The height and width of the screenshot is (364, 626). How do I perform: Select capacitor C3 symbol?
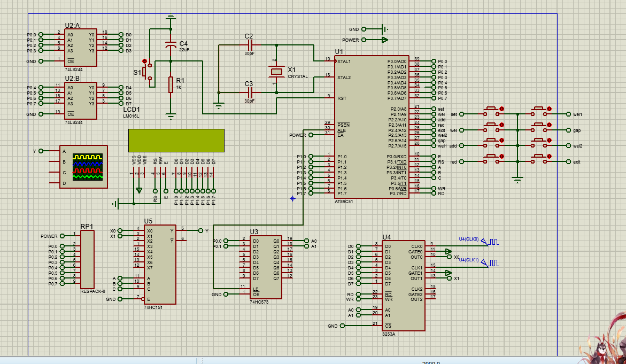point(250,92)
